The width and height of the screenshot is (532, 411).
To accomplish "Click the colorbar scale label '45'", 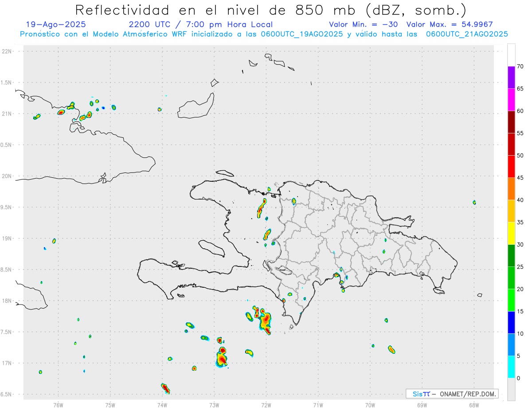I will click(x=520, y=178).
